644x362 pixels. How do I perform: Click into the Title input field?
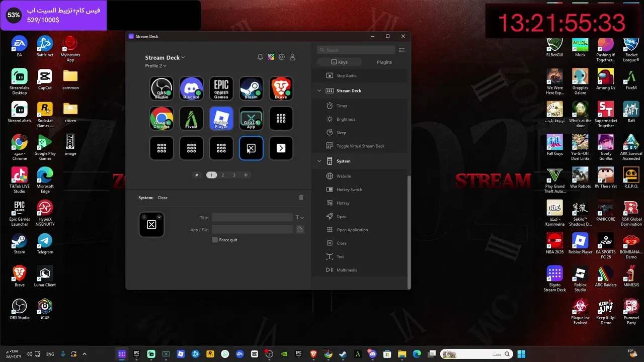(252, 218)
